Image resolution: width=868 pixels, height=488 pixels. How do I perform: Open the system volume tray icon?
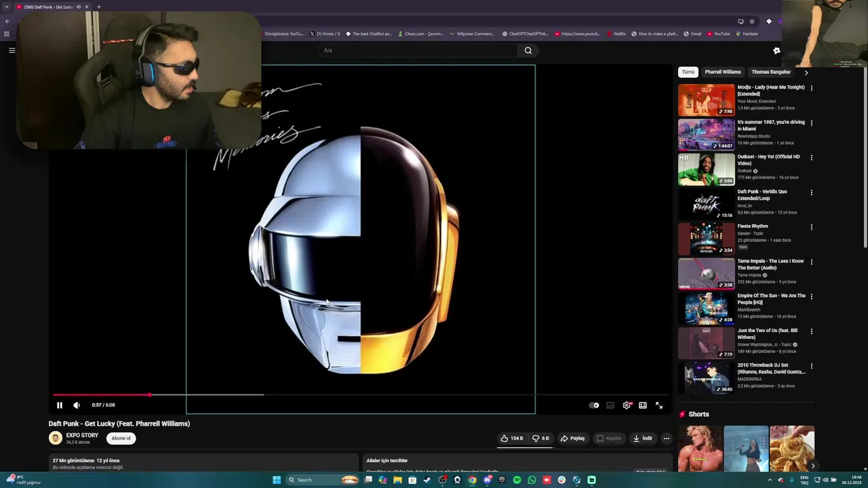pyautogui.click(x=825, y=480)
